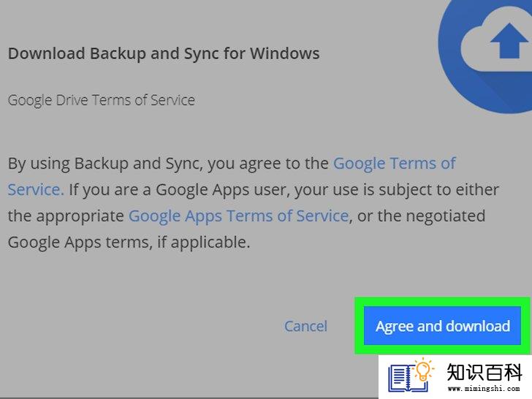This screenshot has height=399, width=532.
Task: Click the orange lightbulb icon
Action: [423, 370]
